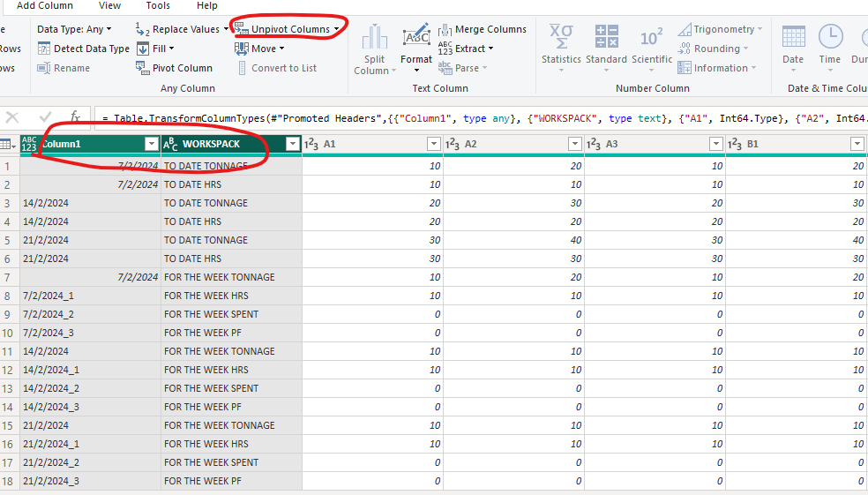Click the Rounding icon
The height and width of the screenshot is (495, 868).
pos(685,49)
